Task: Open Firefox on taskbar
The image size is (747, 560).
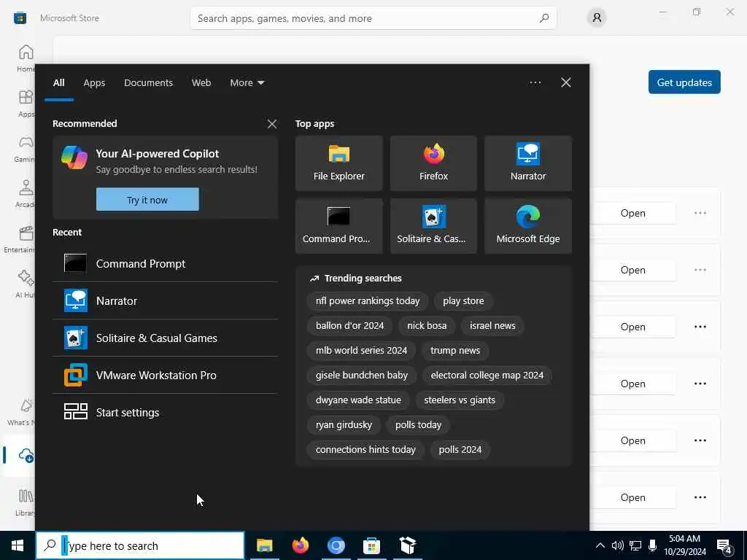Action: [x=300, y=545]
